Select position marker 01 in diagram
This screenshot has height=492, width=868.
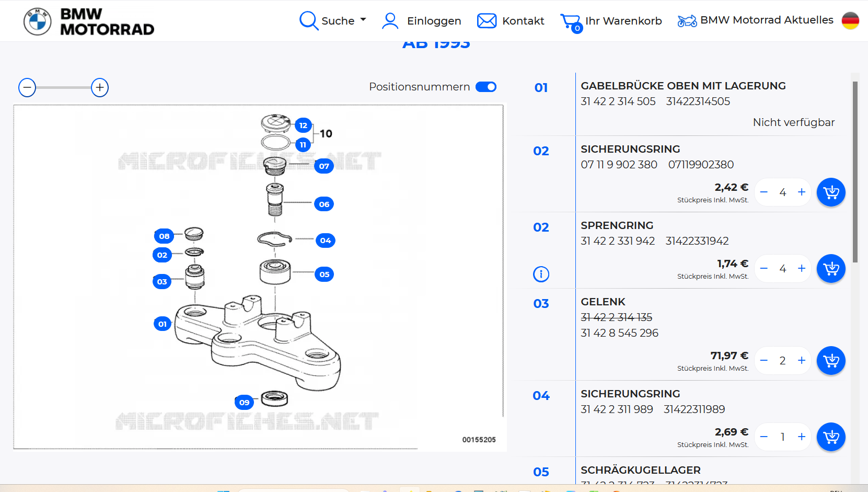tap(163, 324)
